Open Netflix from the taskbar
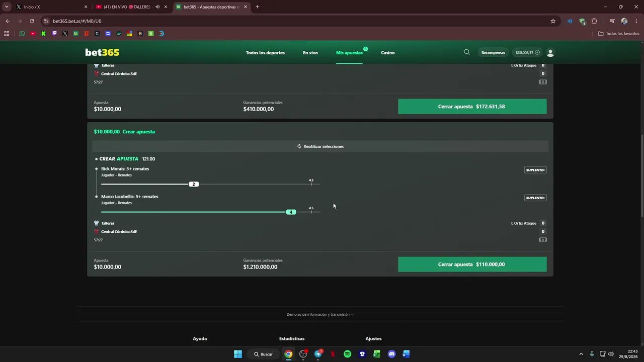Screen dimensions: 644x362 point(333,354)
